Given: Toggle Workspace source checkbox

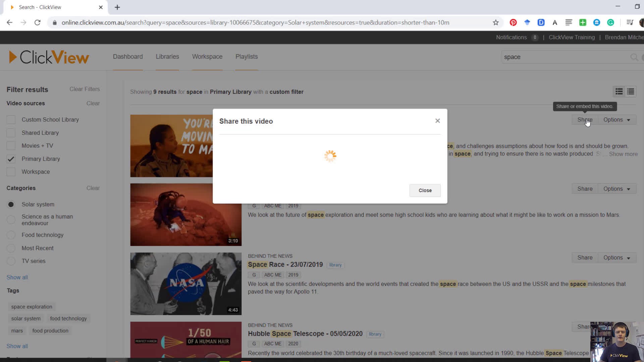Looking at the screenshot, I should coord(11,172).
